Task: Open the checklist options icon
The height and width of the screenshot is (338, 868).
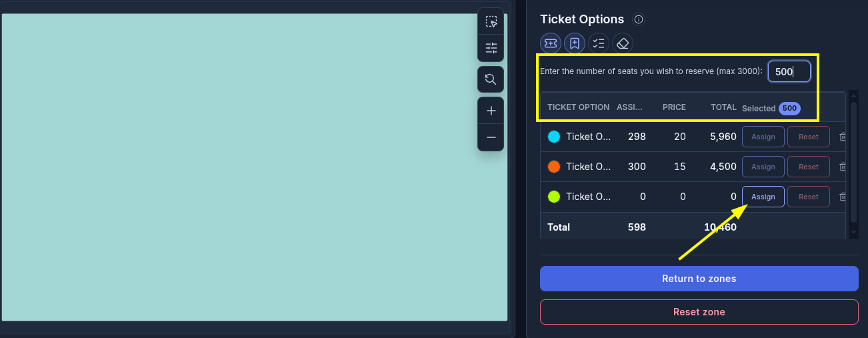Action: [x=599, y=43]
